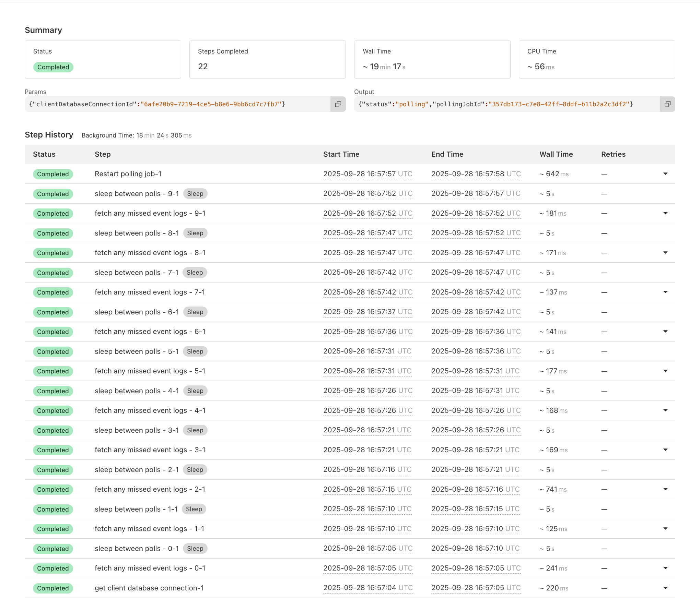
Task: Expand fetch any missed event logs 8-1
Action: [x=665, y=253]
